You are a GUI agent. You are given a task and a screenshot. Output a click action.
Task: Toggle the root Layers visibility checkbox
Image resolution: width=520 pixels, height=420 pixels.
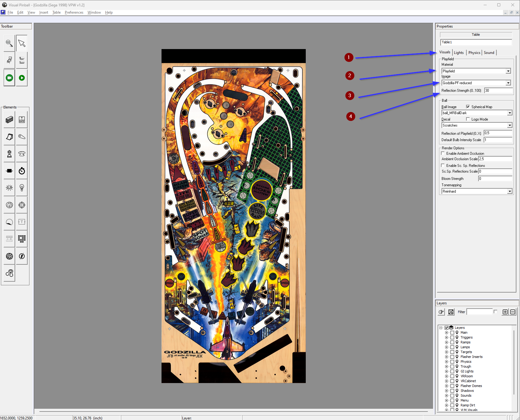pos(446,328)
